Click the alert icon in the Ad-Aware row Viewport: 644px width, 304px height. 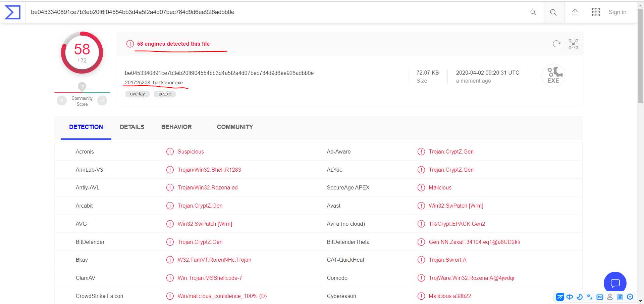pyautogui.click(x=421, y=152)
